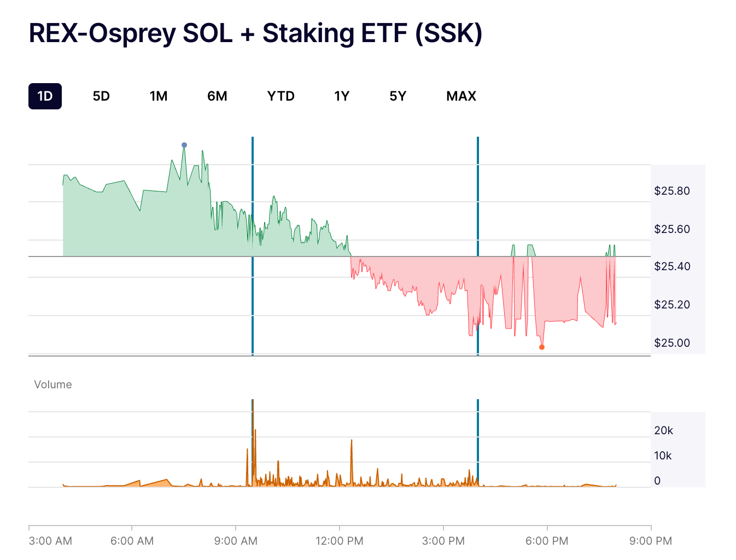
Task: Select the MAX range tab
Action: (x=461, y=96)
